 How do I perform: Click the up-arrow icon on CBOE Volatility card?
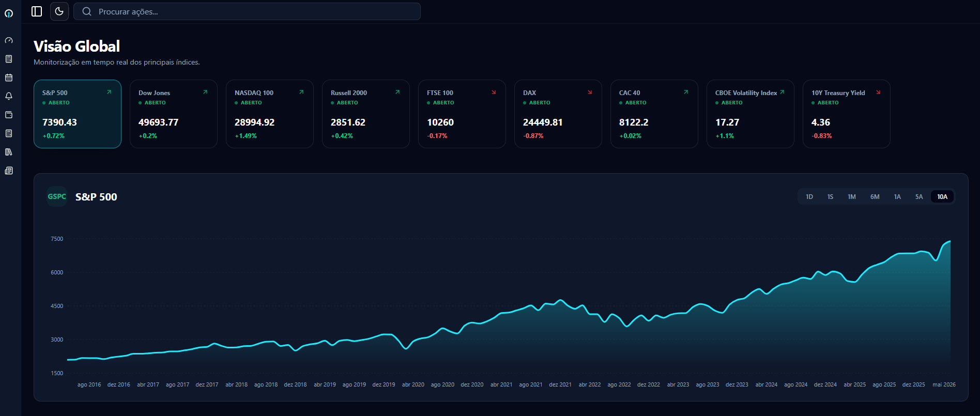pyautogui.click(x=782, y=92)
